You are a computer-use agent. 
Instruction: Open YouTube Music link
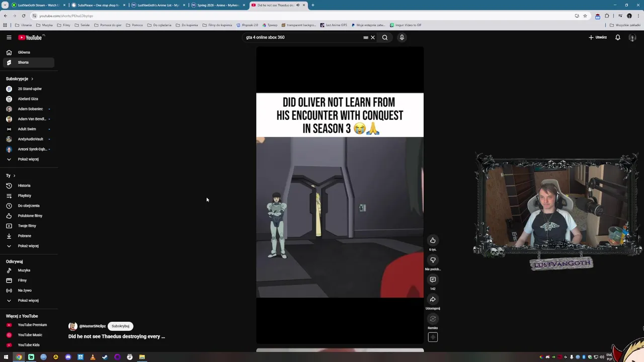[x=28, y=335]
